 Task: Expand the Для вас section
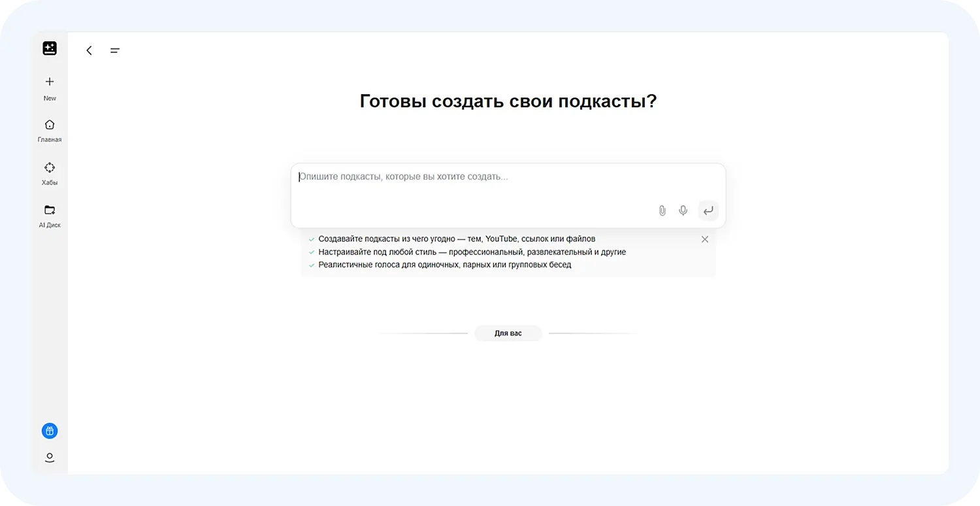tap(508, 333)
